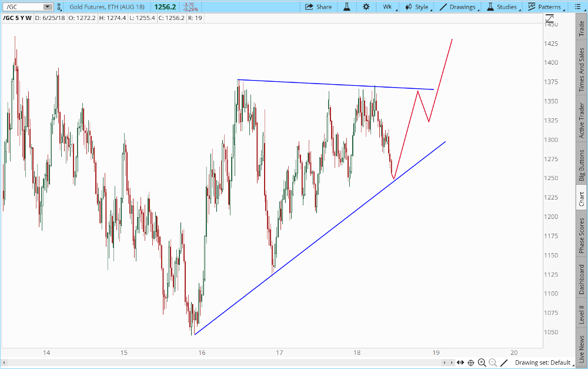Switch to the Phase Scores side tab
This screenshot has height=369, width=588.
coord(582,236)
